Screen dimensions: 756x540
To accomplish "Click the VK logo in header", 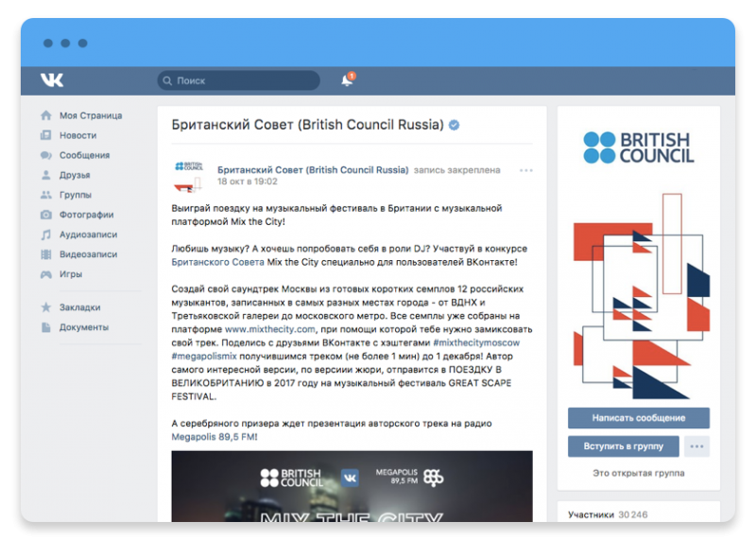I will point(52,80).
